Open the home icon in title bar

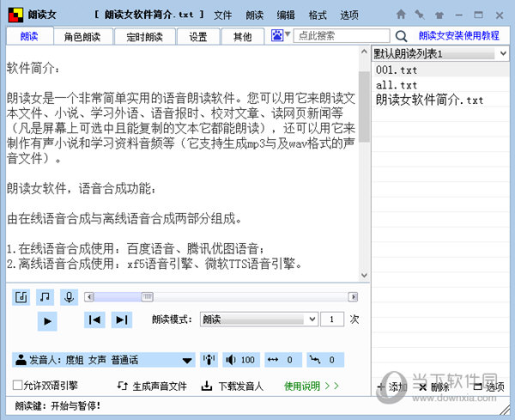coord(402,15)
